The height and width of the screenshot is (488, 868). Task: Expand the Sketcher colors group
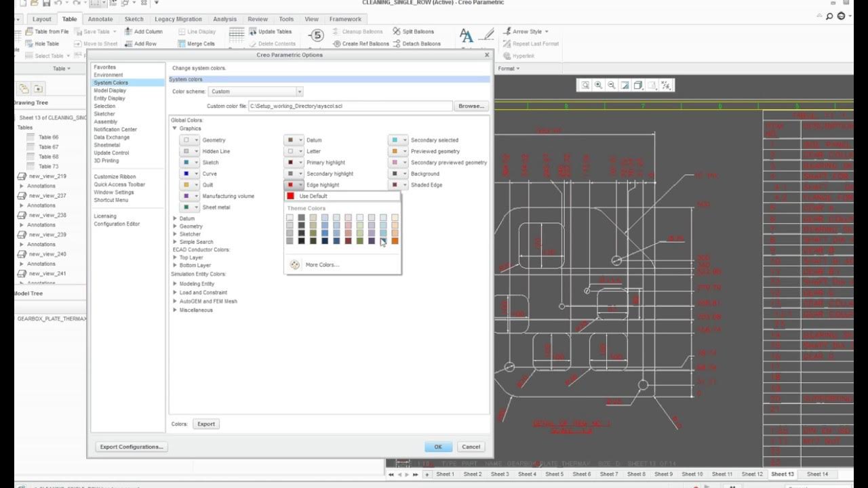175,235
